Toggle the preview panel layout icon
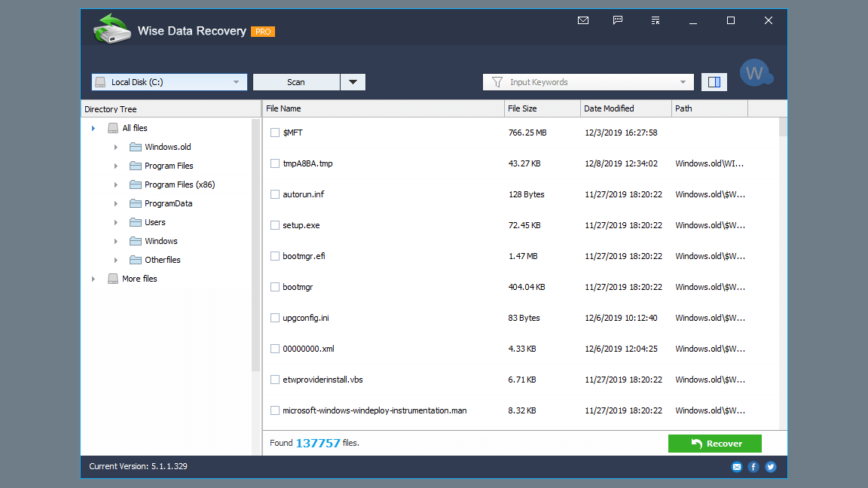The width and height of the screenshot is (868, 488). 714,82
